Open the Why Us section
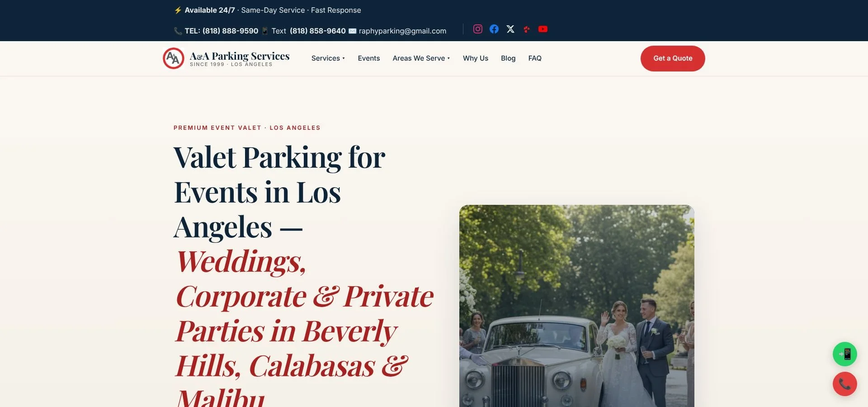The width and height of the screenshot is (868, 407). click(476, 58)
